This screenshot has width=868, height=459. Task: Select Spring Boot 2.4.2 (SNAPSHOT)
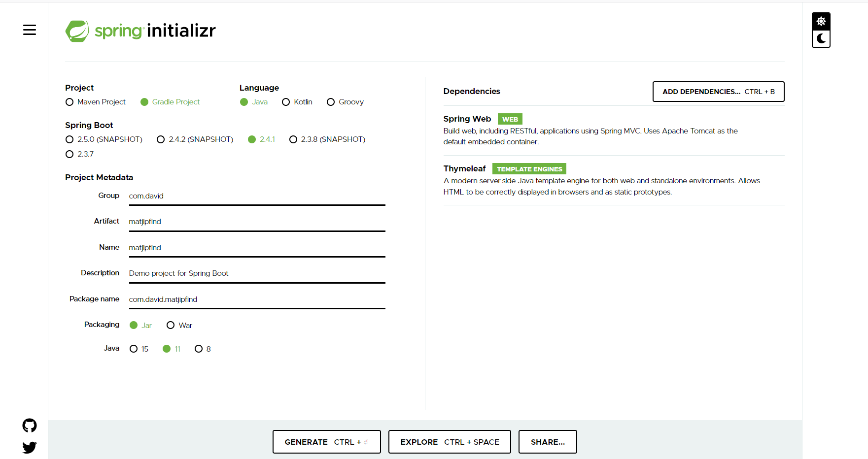pyautogui.click(x=195, y=139)
